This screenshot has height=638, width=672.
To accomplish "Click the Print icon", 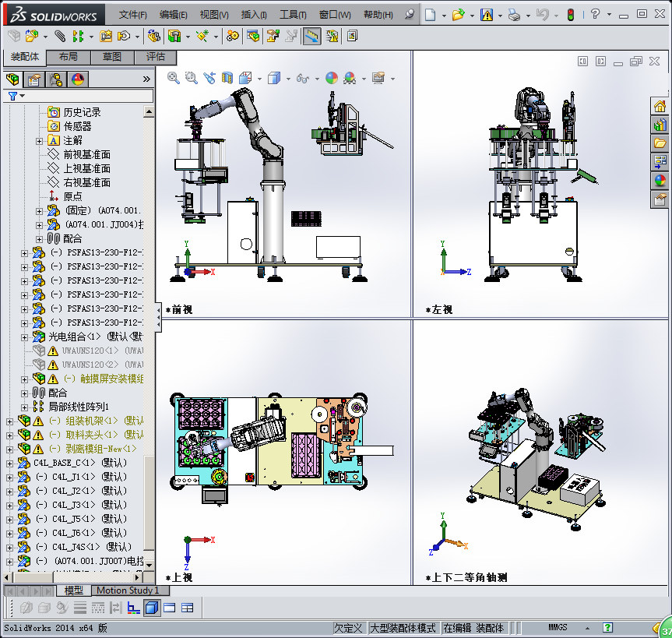I will (514, 15).
